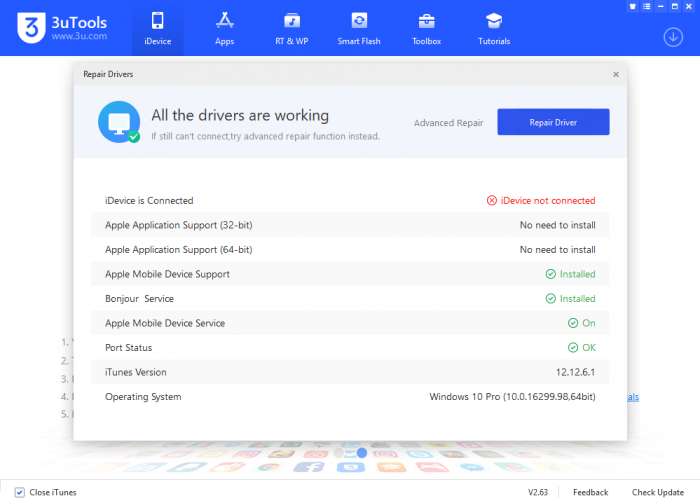Toggle the Close iTunes checkbox
700x503 pixels.
[x=20, y=492]
